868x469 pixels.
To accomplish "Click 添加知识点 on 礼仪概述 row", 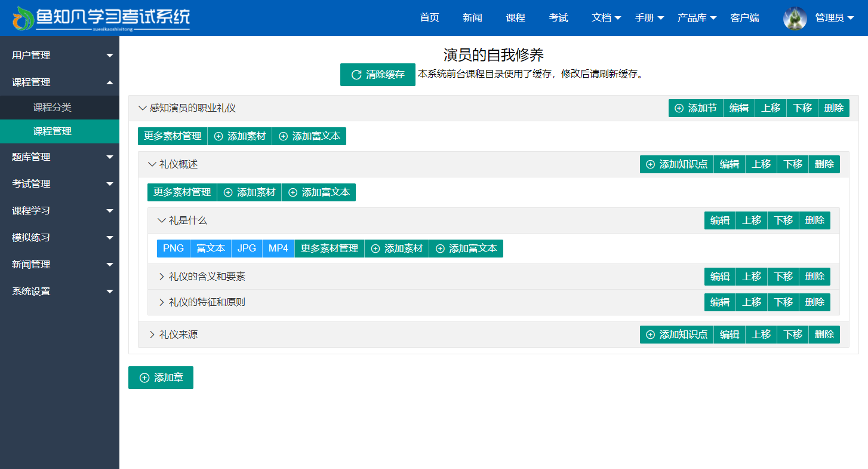I will click(676, 164).
